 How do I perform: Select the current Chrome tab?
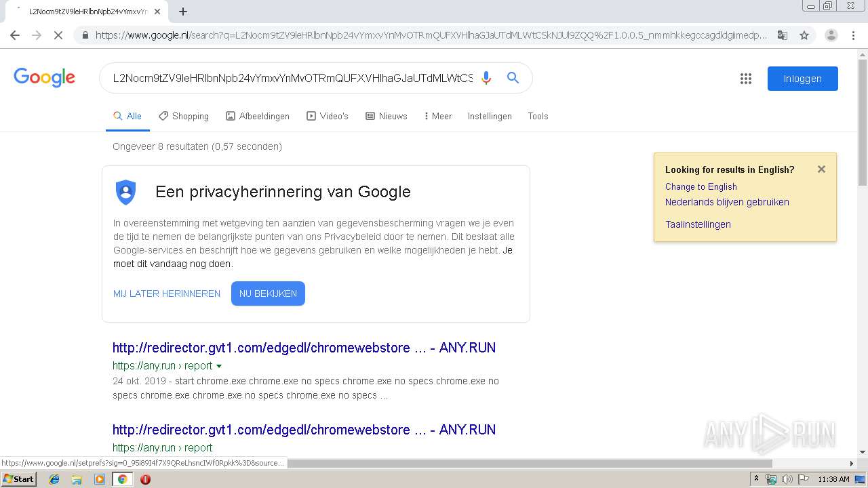coord(90,12)
